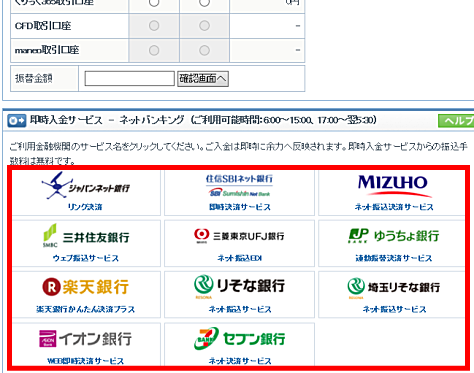474x373 pixels.
Task: Click the 埼玉りそな銀行 logo
Action: click(394, 287)
